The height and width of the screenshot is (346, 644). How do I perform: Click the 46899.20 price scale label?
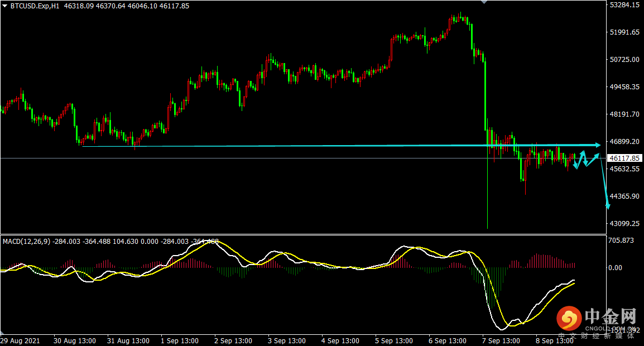click(x=624, y=141)
